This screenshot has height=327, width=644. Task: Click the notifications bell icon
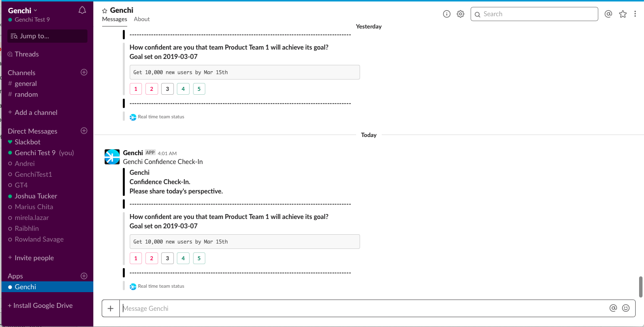point(82,10)
